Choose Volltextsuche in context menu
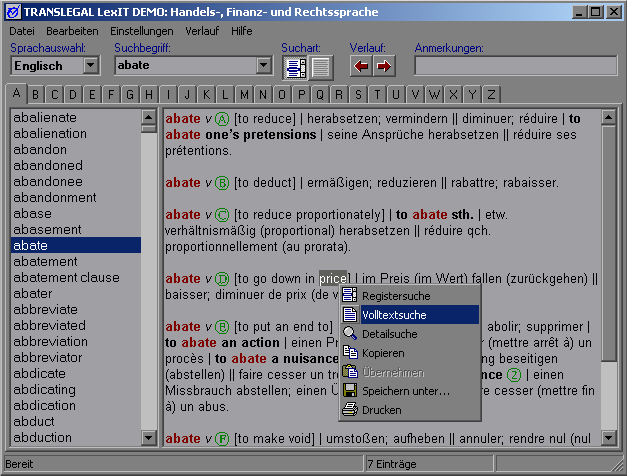This screenshot has width=627, height=476. [410, 315]
